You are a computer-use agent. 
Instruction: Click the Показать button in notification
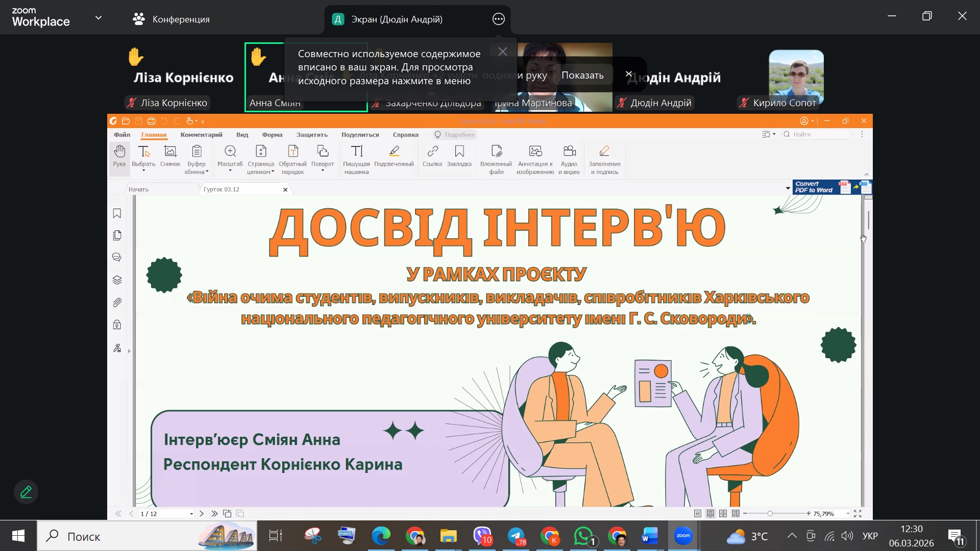582,75
